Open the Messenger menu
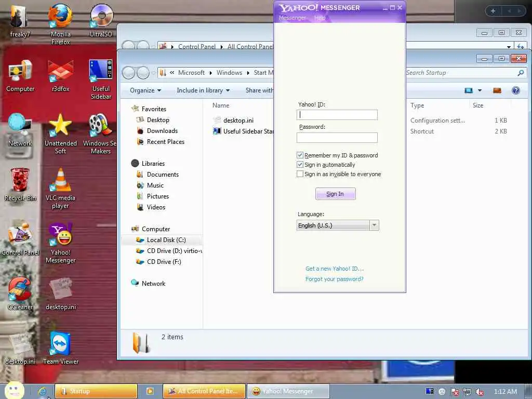This screenshot has width=532, height=399. pyautogui.click(x=292, y=18)
